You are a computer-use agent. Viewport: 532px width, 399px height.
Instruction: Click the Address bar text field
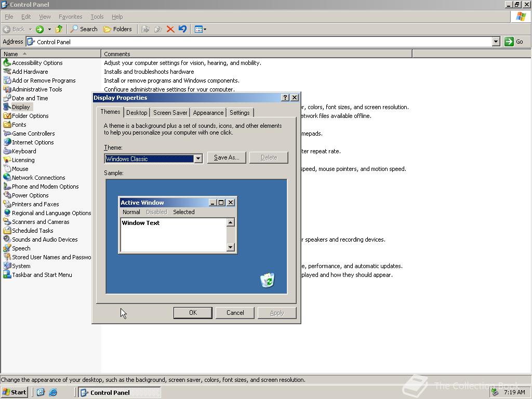pos(260,42)
